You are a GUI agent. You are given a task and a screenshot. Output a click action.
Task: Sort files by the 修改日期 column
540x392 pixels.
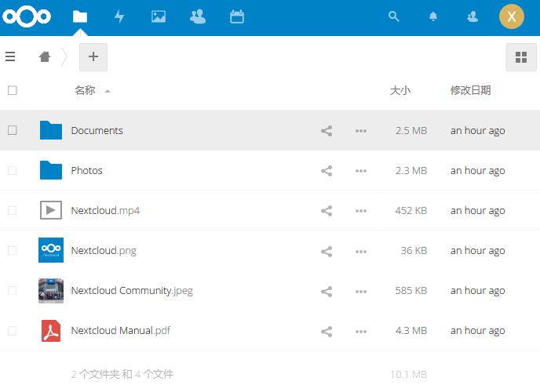pyautogui.click(x=470, y=90)
